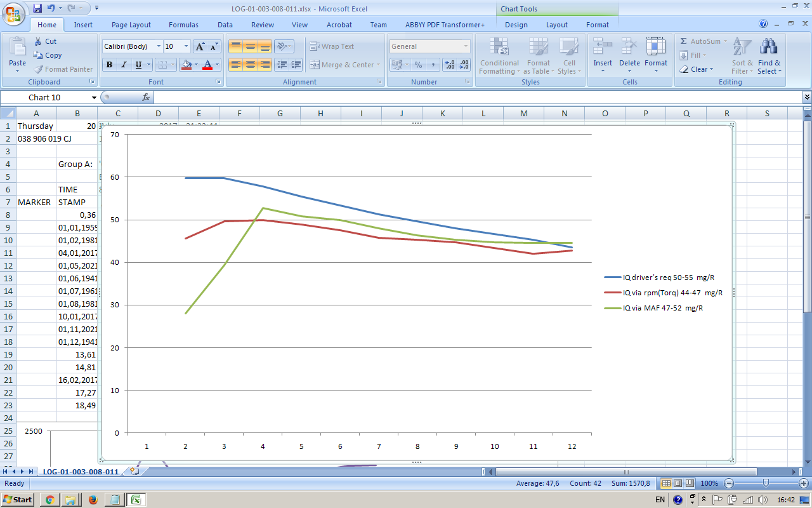Click the Windows Start button
The height and width of the screenshot is (508, 812).
click(18, 500)
